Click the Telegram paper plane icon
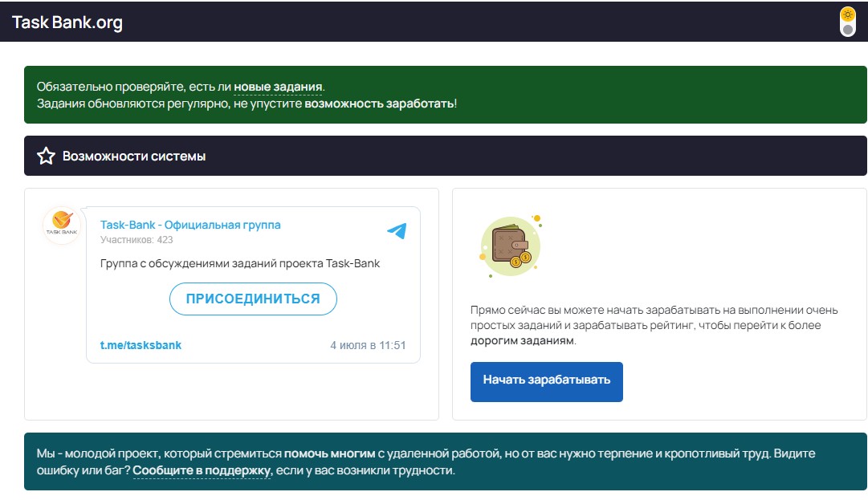The width and height of the screenshot is (868, 500). tap(397, 230)
